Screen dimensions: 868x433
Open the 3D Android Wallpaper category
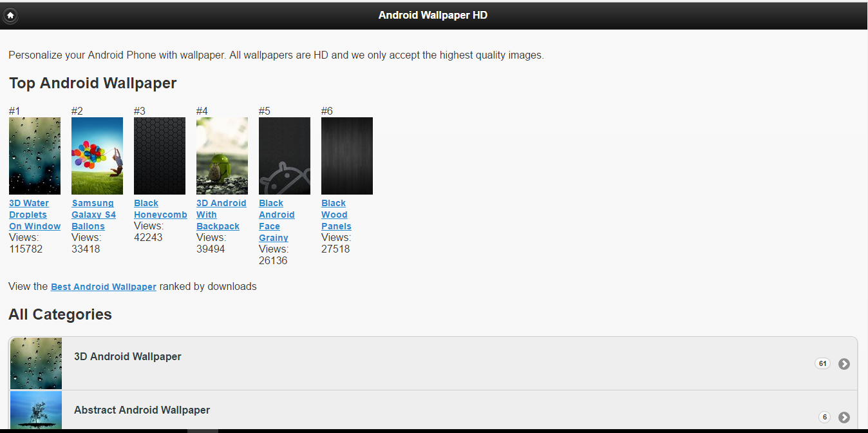(x=127, y=357)
